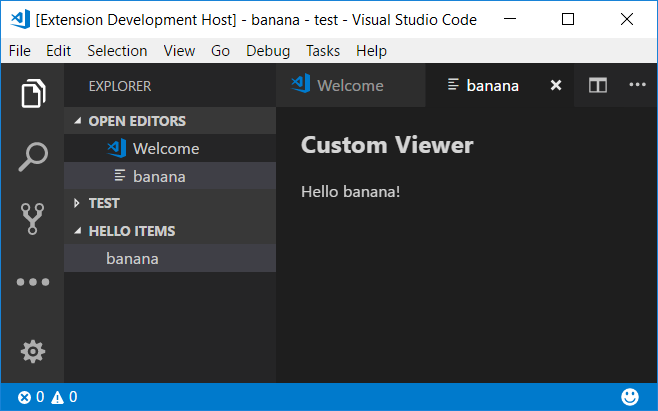Image resolution: width=658 pixels, height=411 pixels.
Task: Close the Visual Studio Code window
Action: pos(627,19)
